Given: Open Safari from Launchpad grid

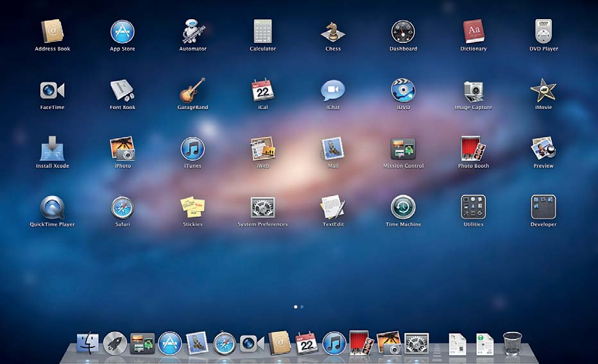Looking at the screenshot, I should [123, 208].
